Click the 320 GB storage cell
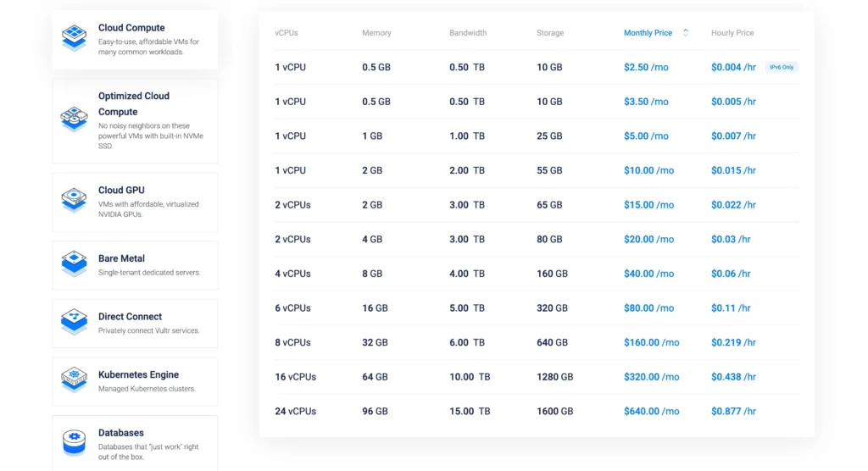This screenshot has width=868, height=471. tap(552, 308)
